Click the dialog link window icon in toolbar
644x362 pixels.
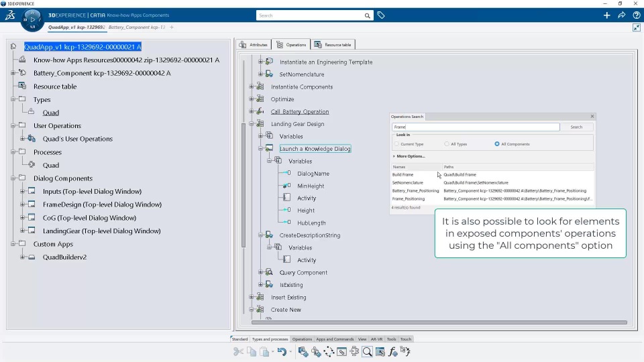coord(341,352)
